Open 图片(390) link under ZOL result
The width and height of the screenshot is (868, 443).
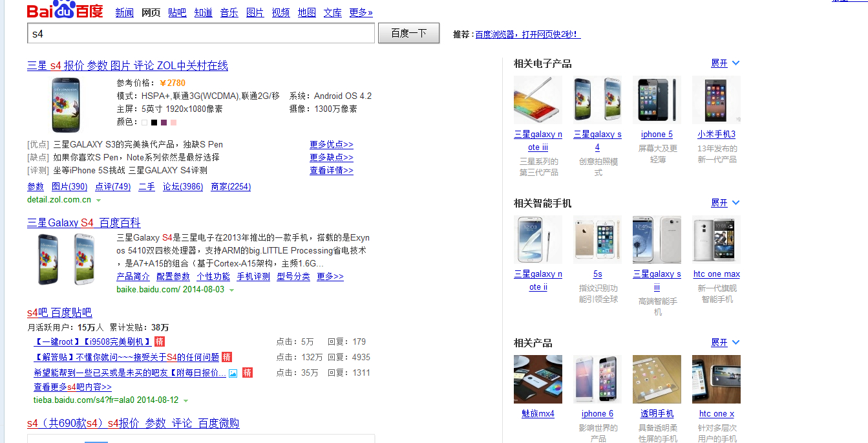(69, 186)
